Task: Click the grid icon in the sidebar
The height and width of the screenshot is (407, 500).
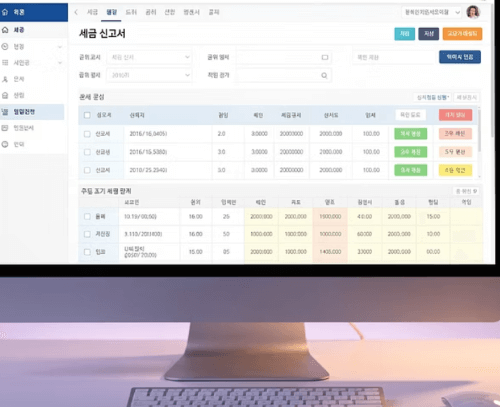Action: [x=5, y=63]
